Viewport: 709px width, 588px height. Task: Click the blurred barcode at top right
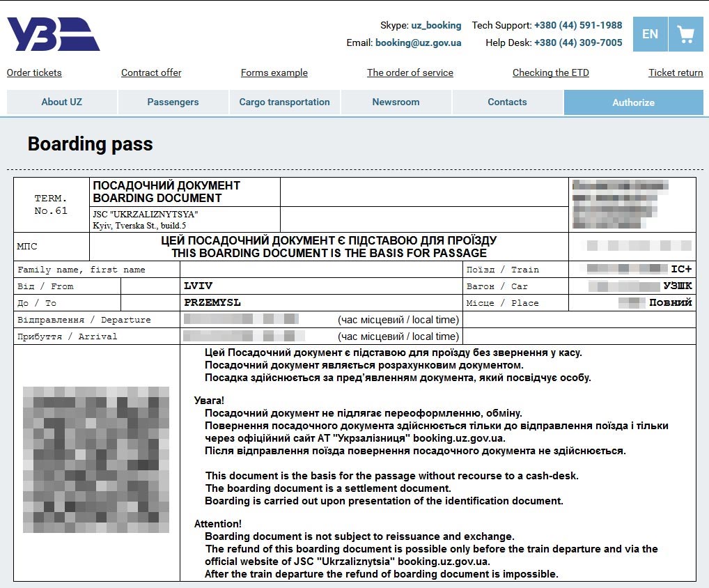click(x=619, y=204)
